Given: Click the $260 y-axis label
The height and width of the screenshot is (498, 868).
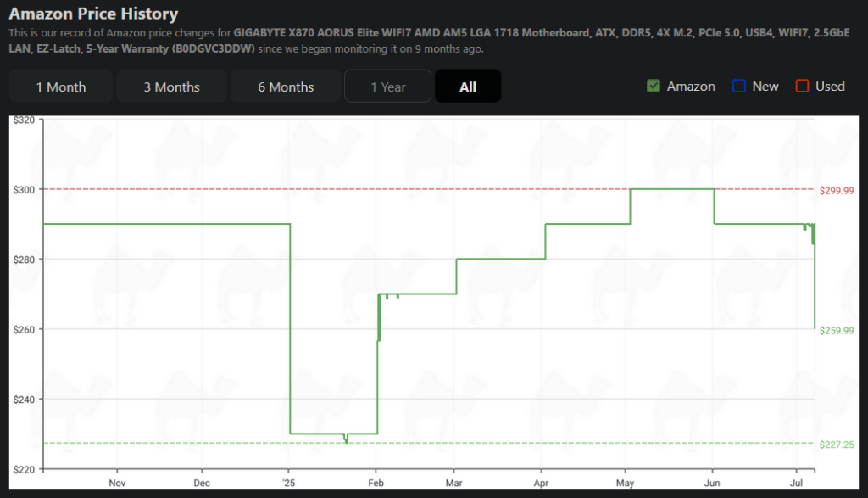Looking at the screenshot, I should [x=24, y=330].
